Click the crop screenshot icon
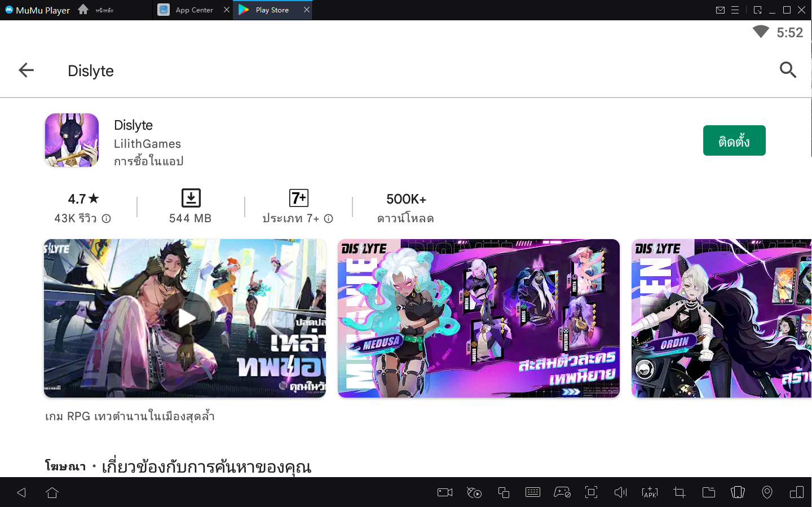 [x=679, y=492]
